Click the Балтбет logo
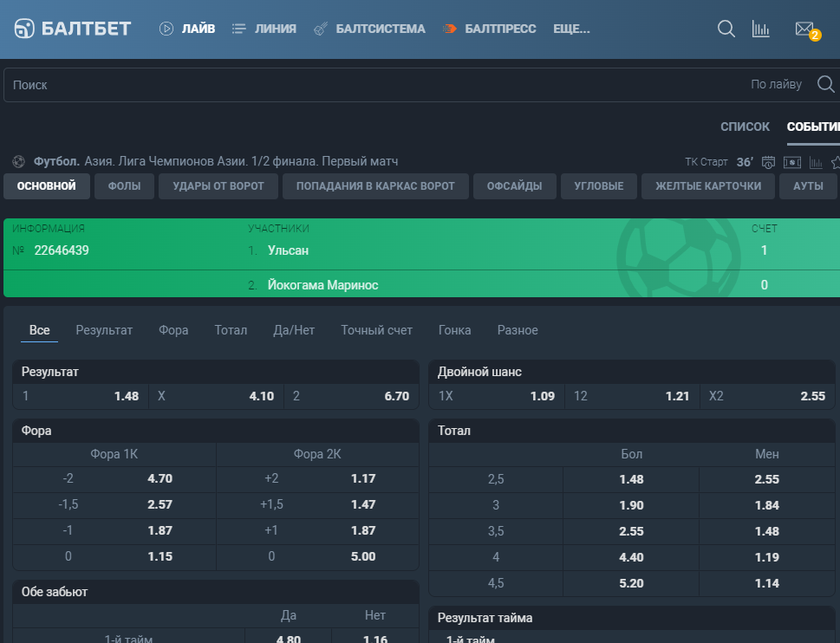Image resolution: width=840 pixels, height=643 pixels. tap(72, 29)
